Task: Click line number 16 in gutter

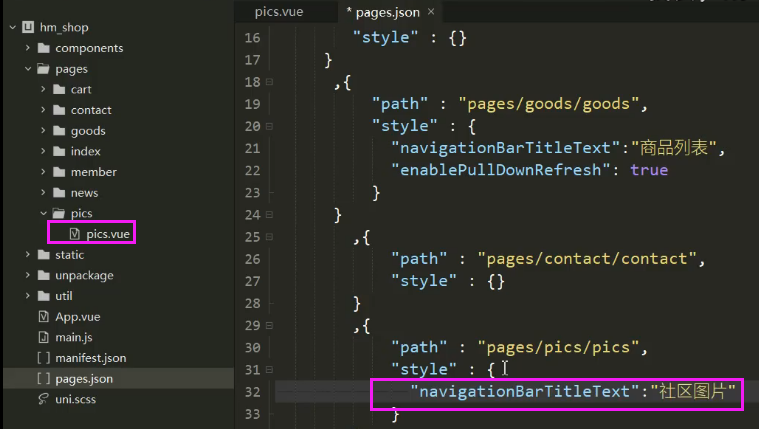Action: 252,38
